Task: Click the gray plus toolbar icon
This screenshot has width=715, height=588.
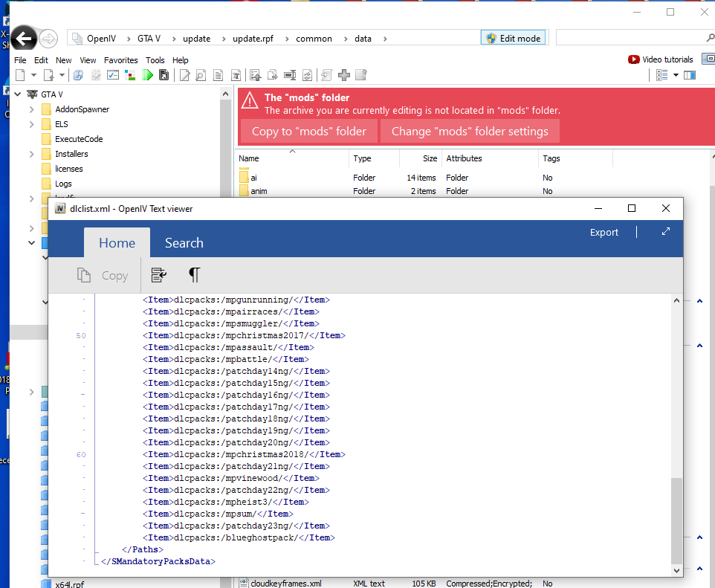Action: tap(344, 75)
